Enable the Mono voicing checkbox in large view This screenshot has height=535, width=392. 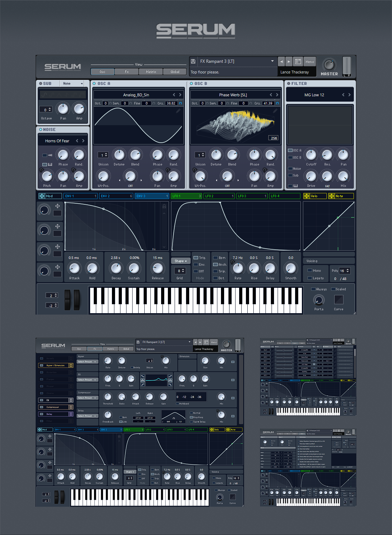(310, 270)
